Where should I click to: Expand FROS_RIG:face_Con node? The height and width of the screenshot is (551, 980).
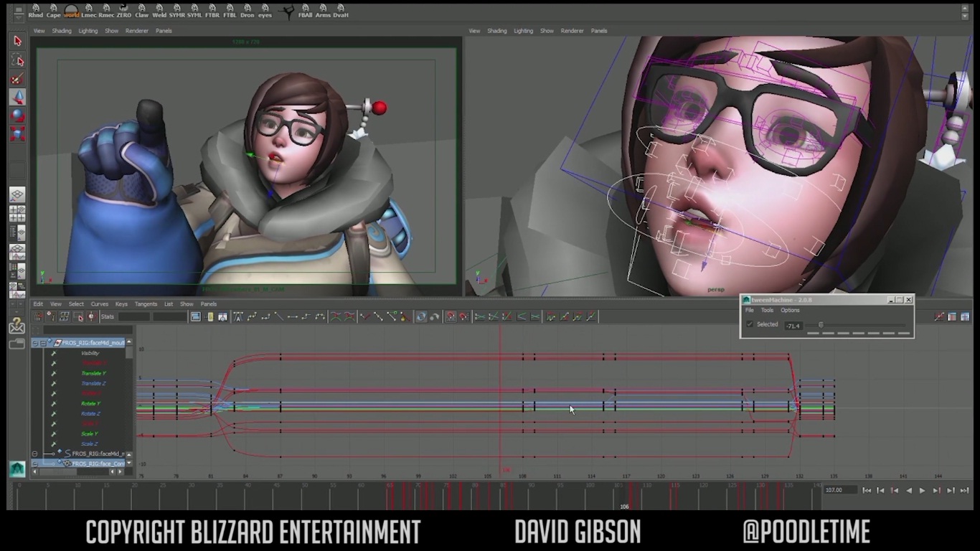34,463
